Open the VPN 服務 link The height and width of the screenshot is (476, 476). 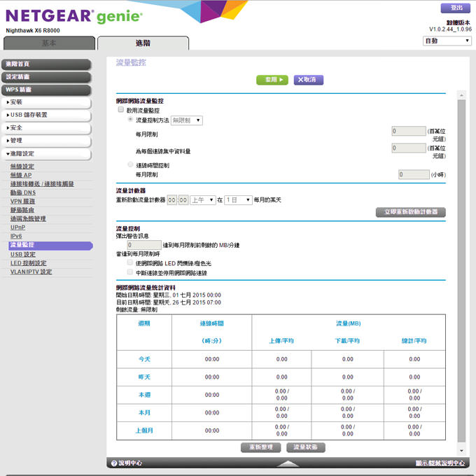pyautogui.click(x=23, y=202)
